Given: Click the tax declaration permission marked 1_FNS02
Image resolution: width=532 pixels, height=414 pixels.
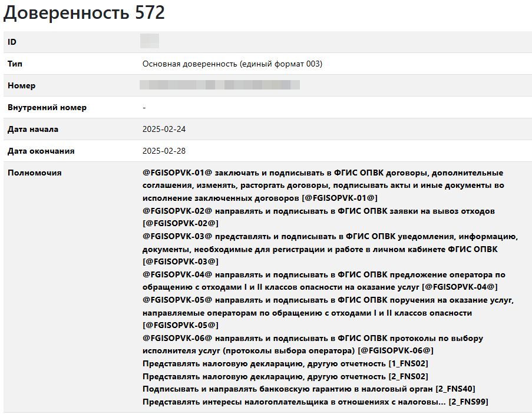Looking at the screenshot, I should (285, 363).
